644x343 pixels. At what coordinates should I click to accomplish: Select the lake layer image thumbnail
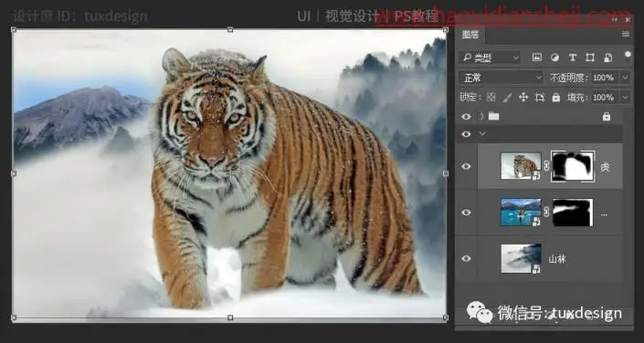(x=522, y=213)
